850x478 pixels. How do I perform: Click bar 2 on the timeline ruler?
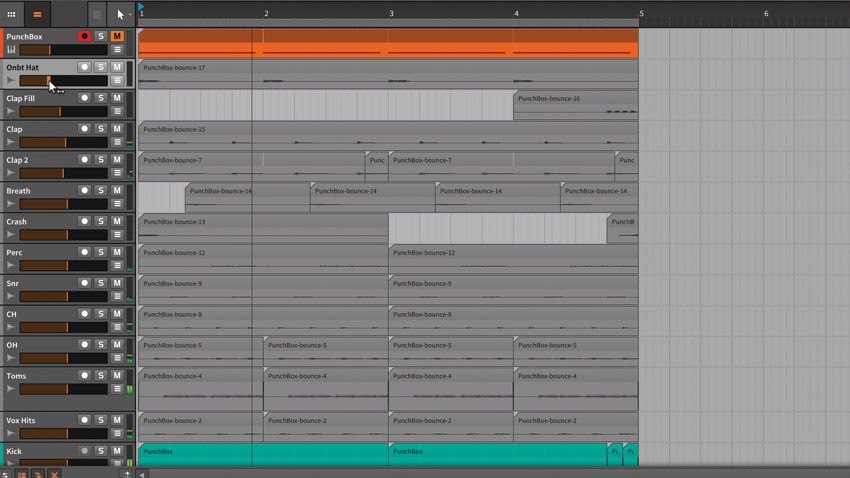266,14
